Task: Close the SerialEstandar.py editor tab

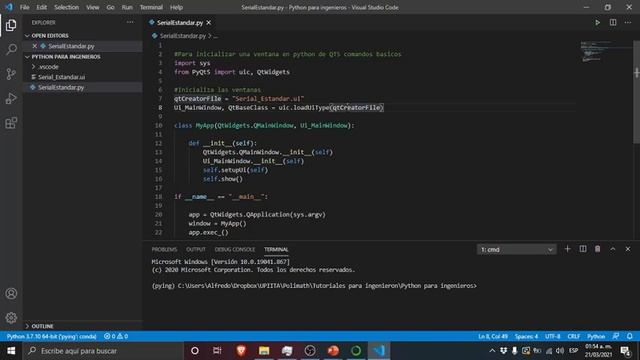Action: coord(209,22)
